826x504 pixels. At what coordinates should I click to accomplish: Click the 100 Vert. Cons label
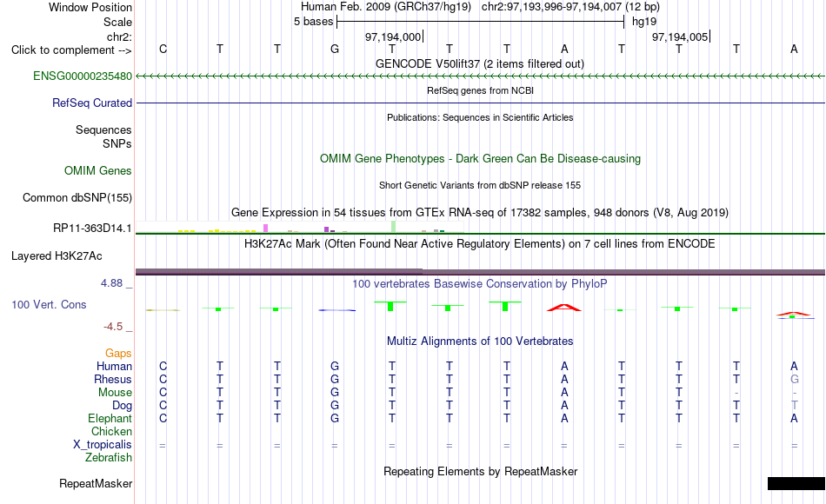pyautogui.click(x=49, y=304)
